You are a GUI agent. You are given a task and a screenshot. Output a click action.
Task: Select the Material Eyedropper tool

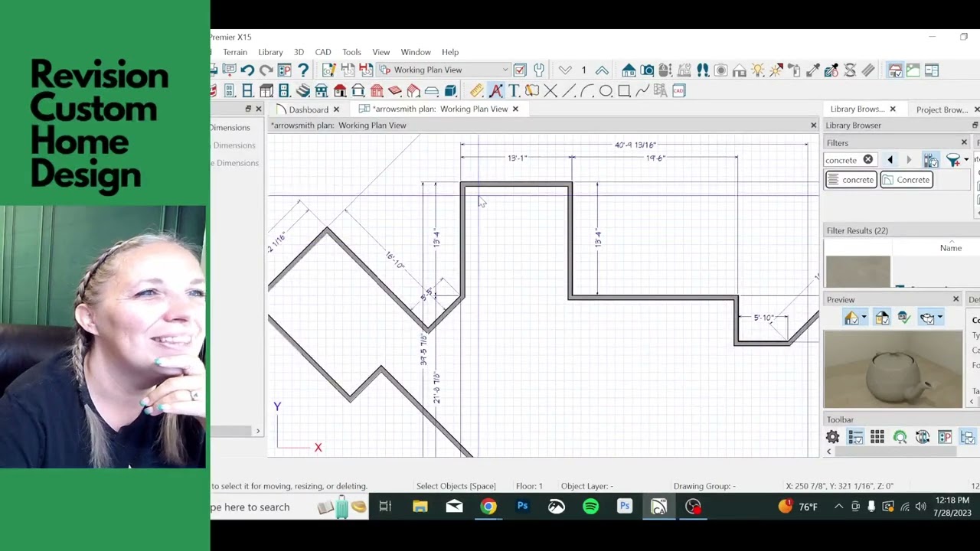coord(812,70)
